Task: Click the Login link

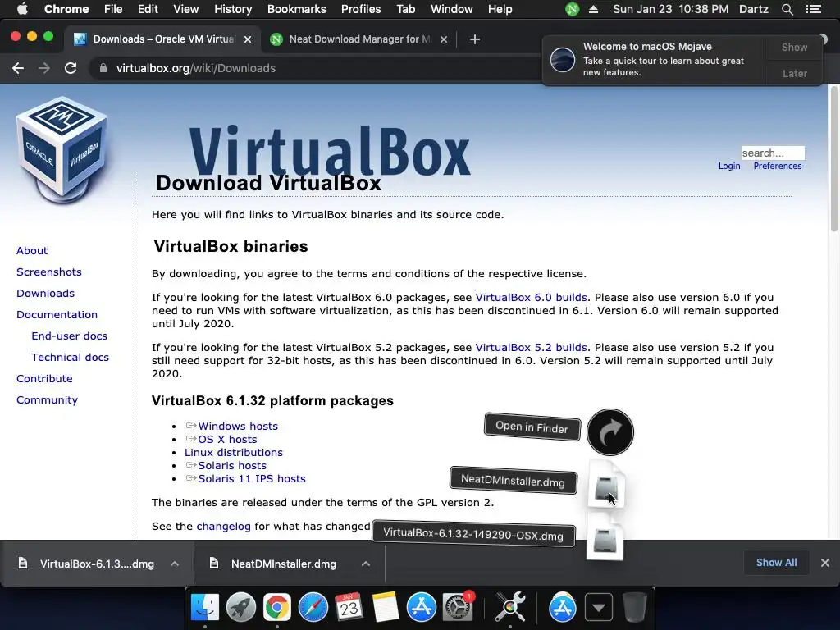Action: tap(729, 166)
